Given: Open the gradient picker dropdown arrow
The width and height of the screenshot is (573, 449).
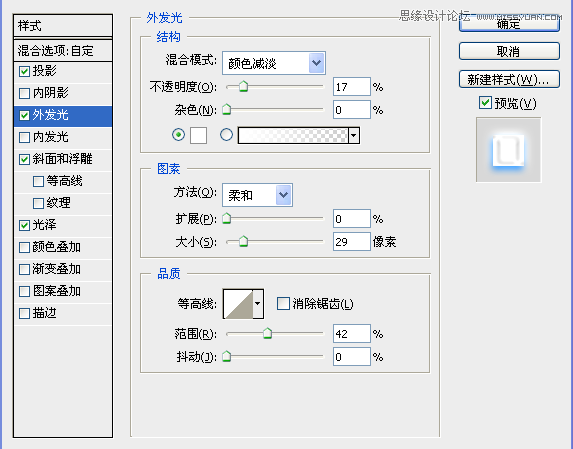Looking at the screenshot, I should (x=353, y=136).
